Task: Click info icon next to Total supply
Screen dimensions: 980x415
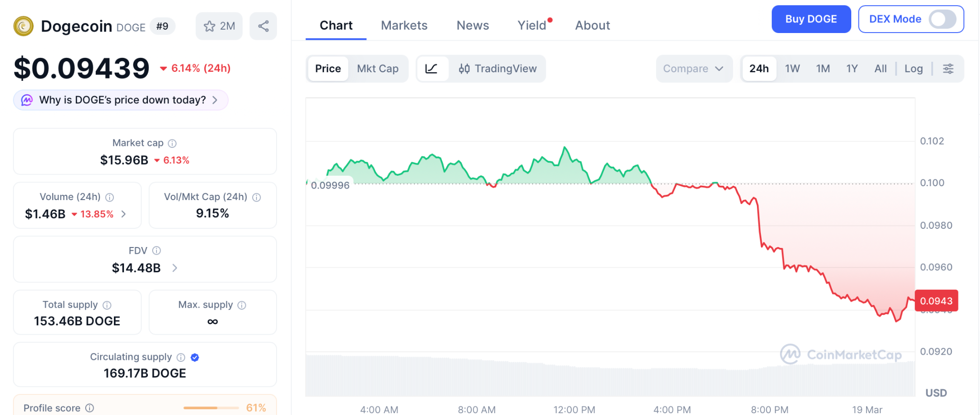Action: (x=107, y=305)
